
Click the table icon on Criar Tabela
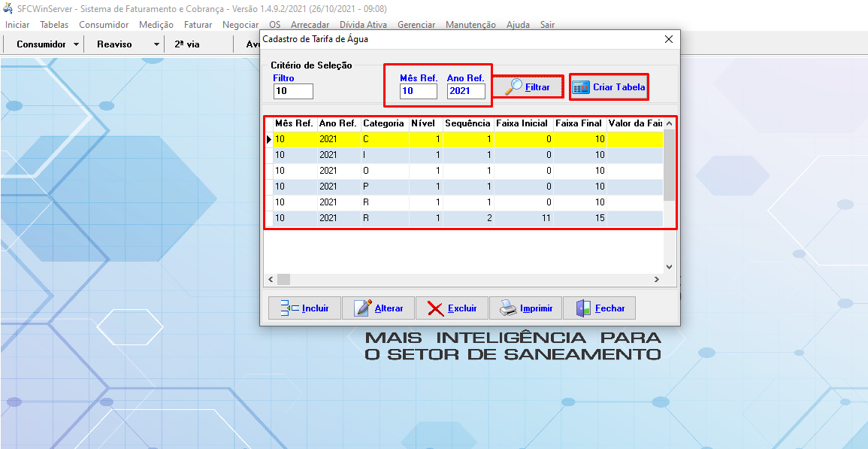coord(580,87)
